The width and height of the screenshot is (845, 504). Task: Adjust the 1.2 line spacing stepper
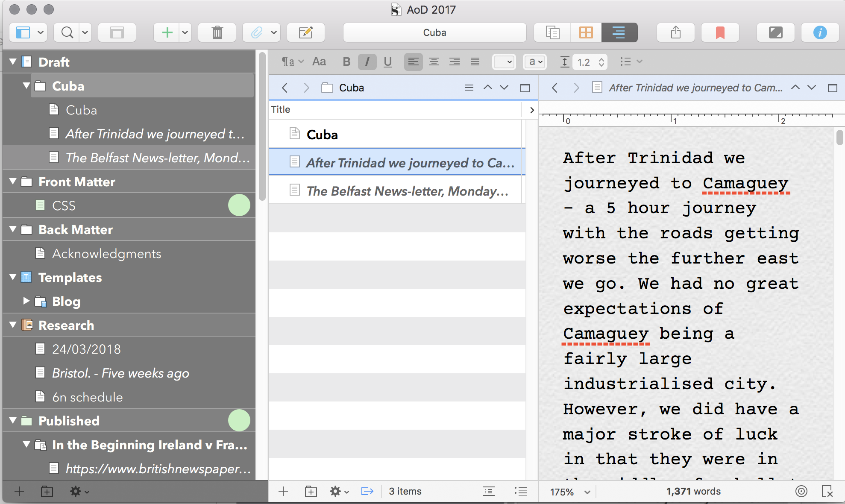point(601,62)
